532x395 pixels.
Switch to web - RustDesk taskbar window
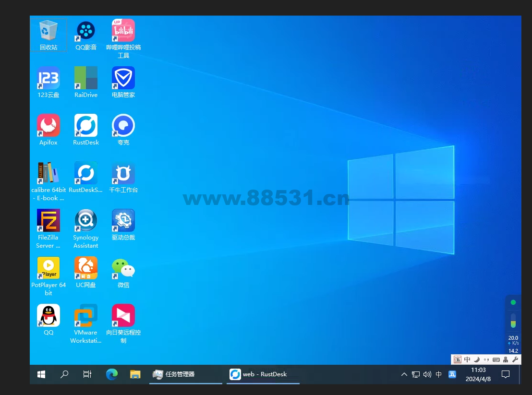click(x=263, y=374)
